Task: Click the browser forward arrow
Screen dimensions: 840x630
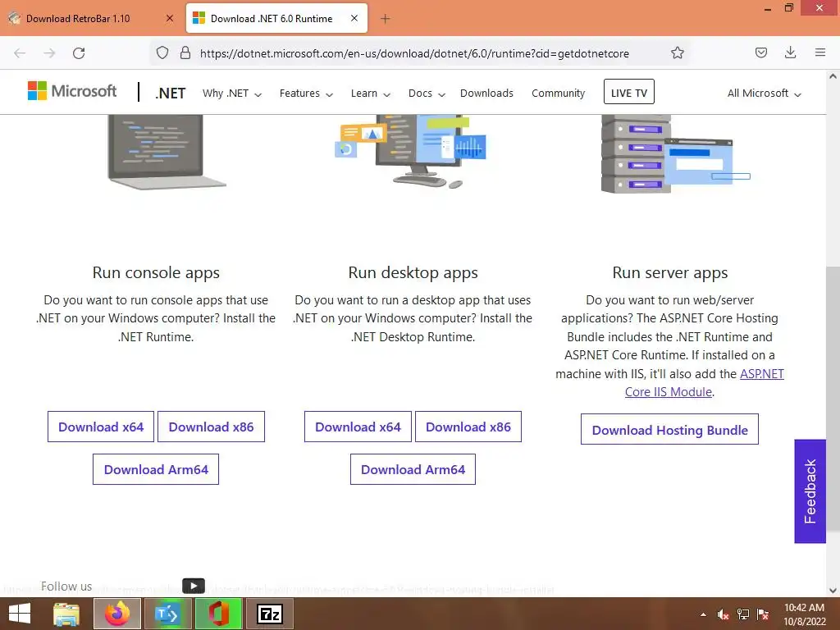Action: pyautogui.click(x=49, y=53)
